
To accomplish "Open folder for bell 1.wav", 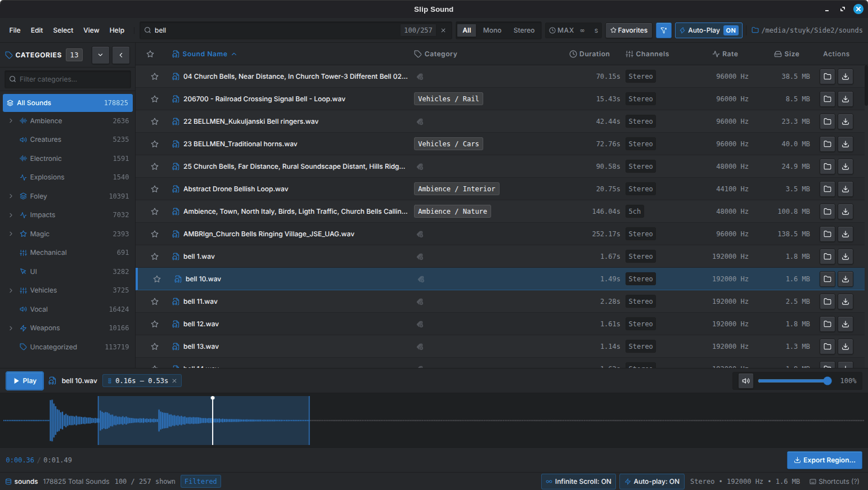I will [x=827, y=257].
